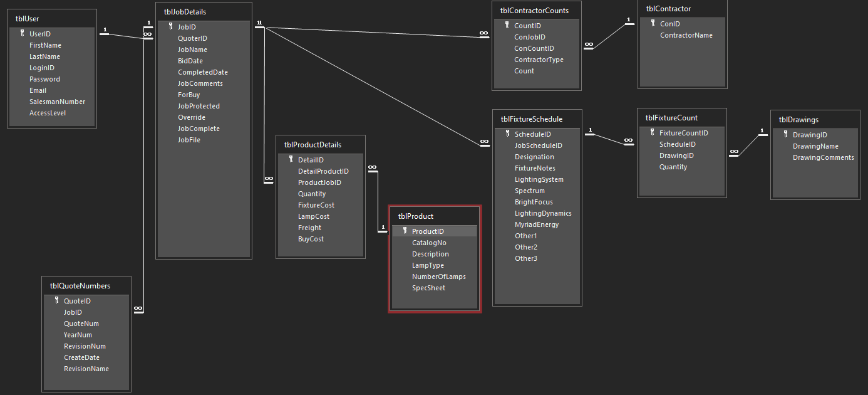Click the primary key icon beside UserID

(x=22, y=34)
